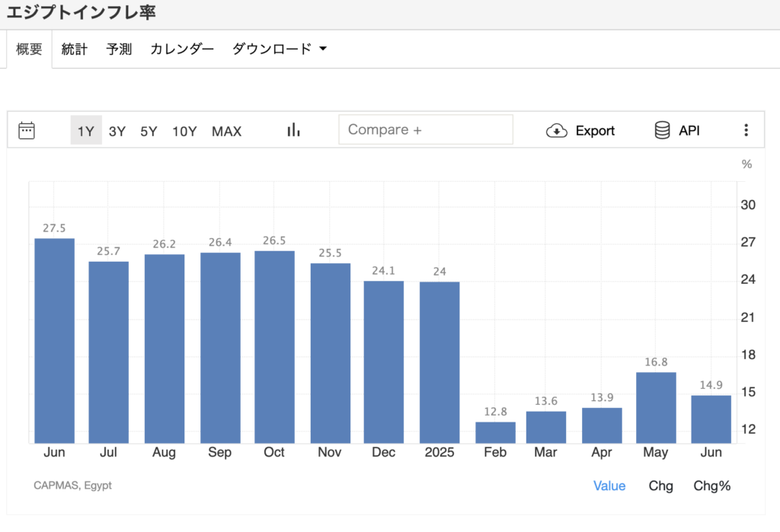Viewport: 780px width, 532px height.
Task: Click the Export cloud download icon
Action: pos(557,130)
